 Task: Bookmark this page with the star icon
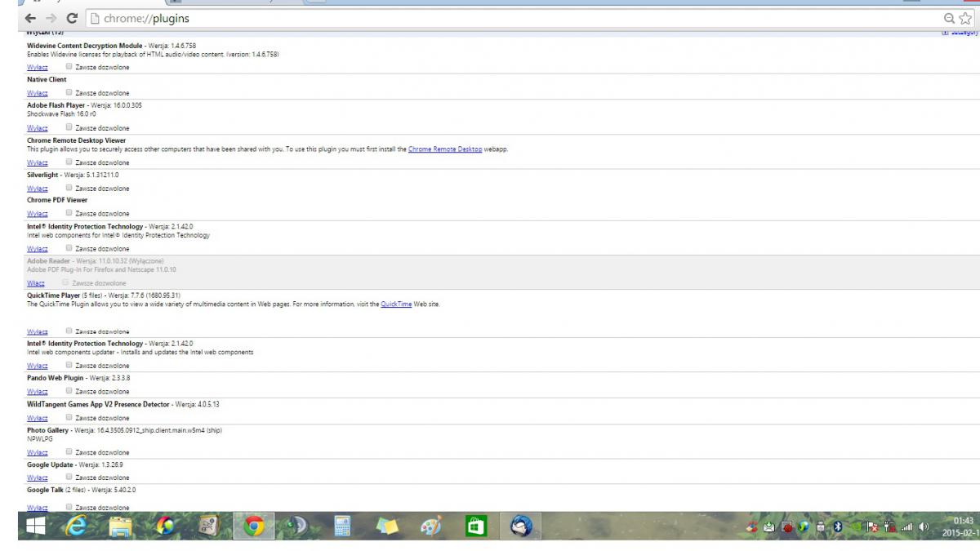(966, 18)
